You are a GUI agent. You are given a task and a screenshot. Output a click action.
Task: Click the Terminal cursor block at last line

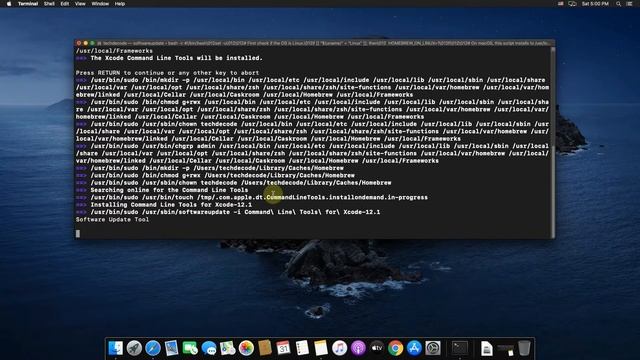[78, 234]
